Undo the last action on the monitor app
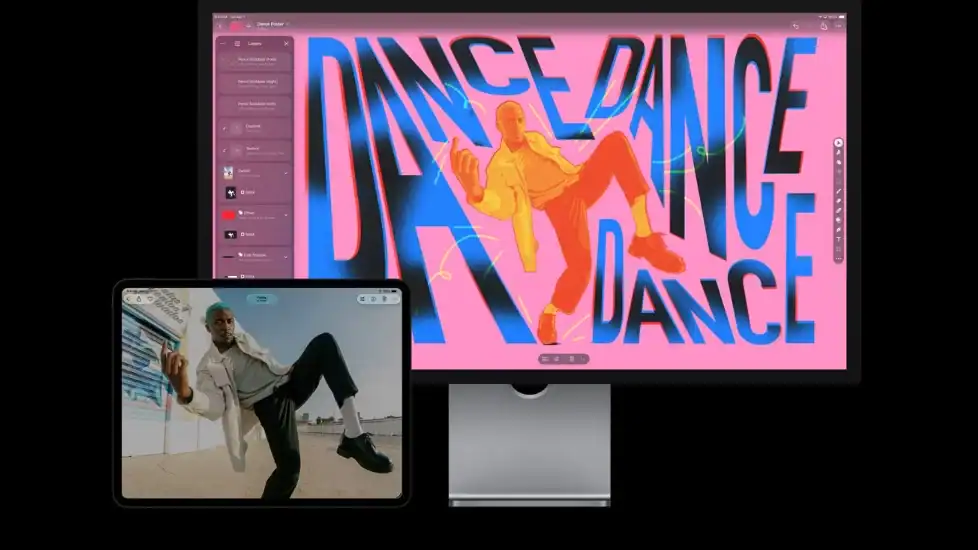Image resolution: width=978 pixels, height=550 pixels. click(795, 26)
